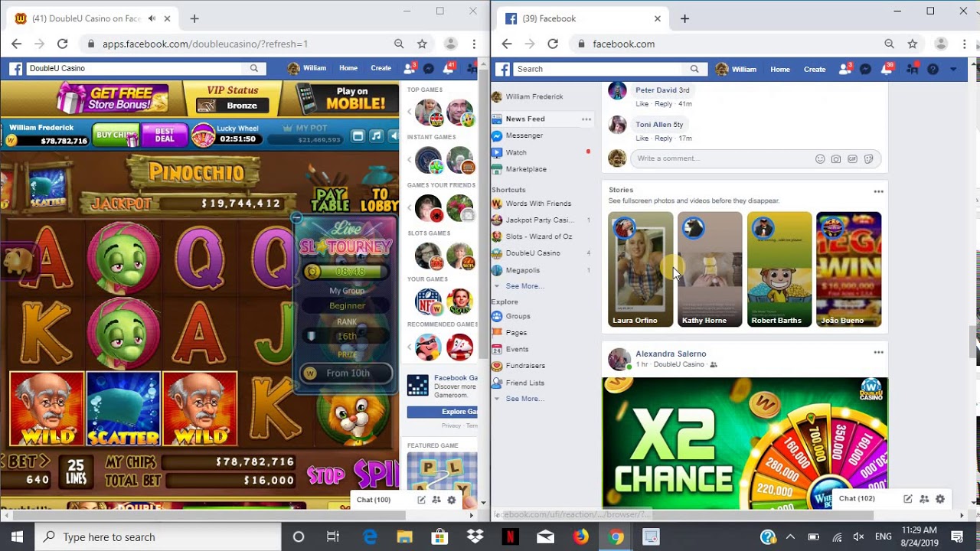The image size is (980, 551).
Task: Open Friend Lists in Explore section
Action: 524,383
